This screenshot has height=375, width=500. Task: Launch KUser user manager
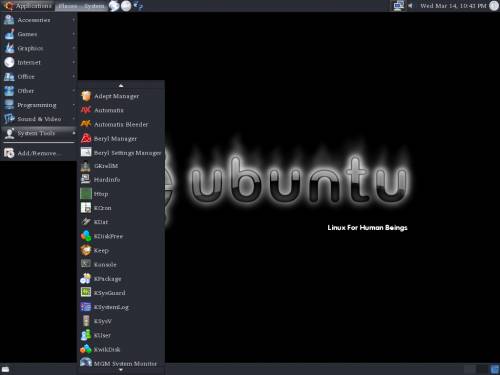tap(121, 335)
